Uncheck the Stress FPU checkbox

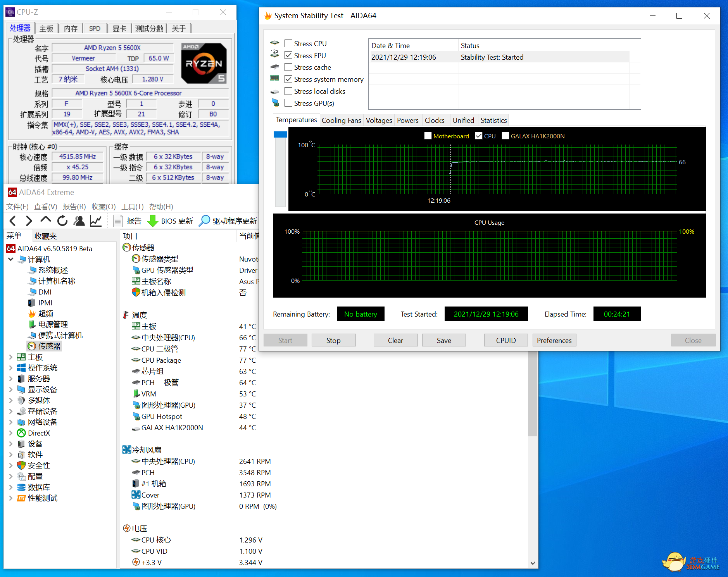(x=288, y=55)
